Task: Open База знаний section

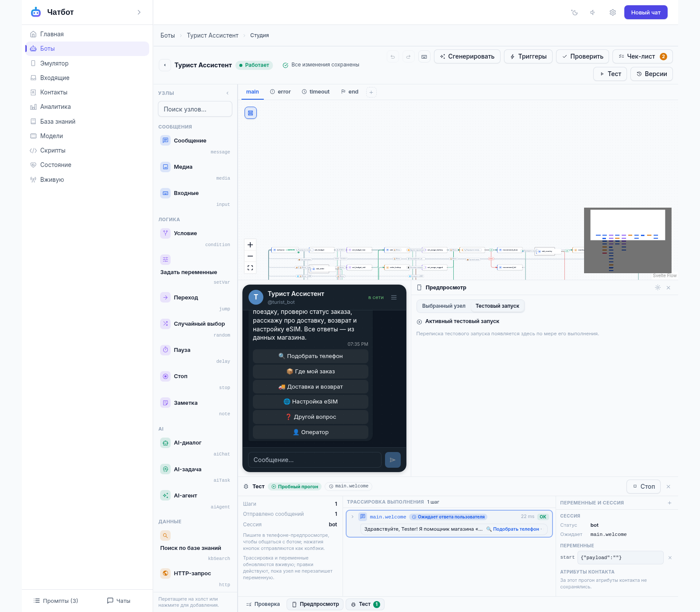Action: point(58,122)
